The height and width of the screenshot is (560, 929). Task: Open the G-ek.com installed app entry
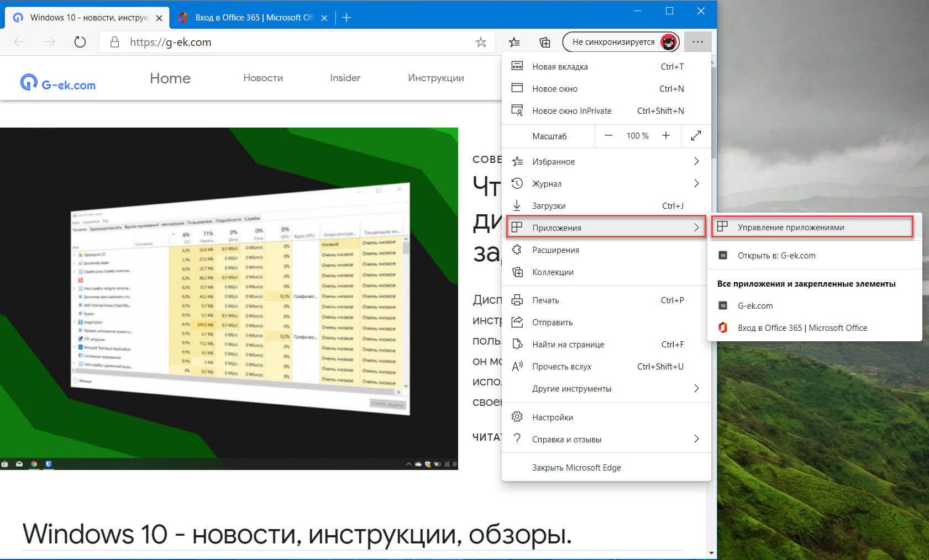pyautogui.click(x=815, y=305)
